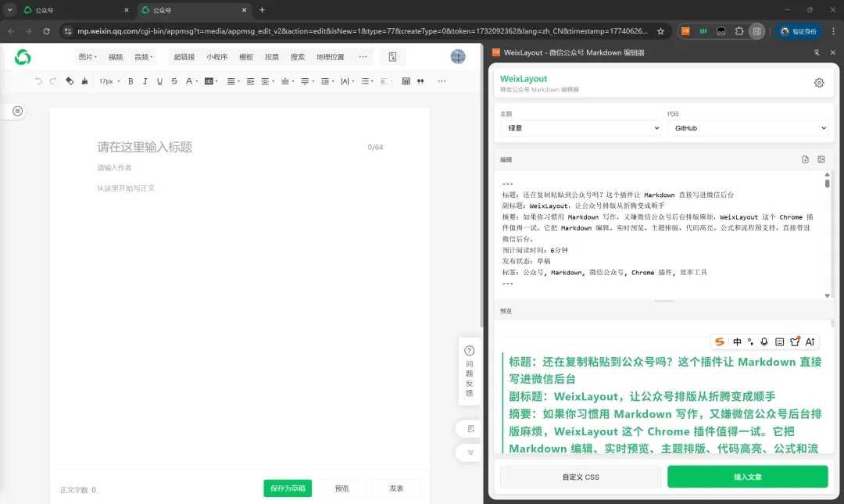Click the IME microphone voice input icon
This screenshot has height=504, width=844.
click(764, 342)
